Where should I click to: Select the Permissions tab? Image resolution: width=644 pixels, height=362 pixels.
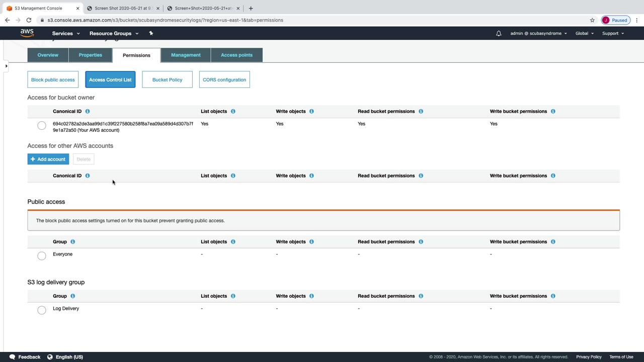(x=136, y=55)
